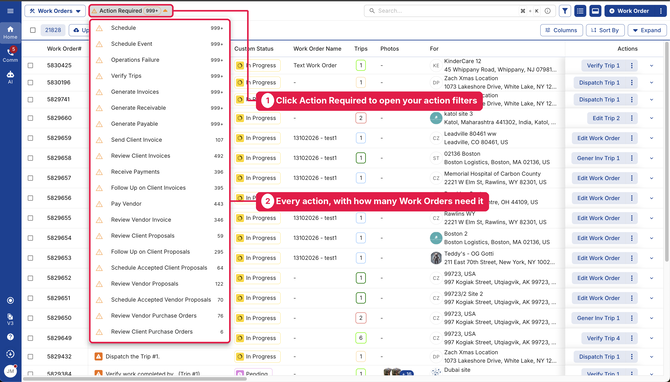
Task: Select the Generate Invoices action filter
Action: (x=160, y=92)
